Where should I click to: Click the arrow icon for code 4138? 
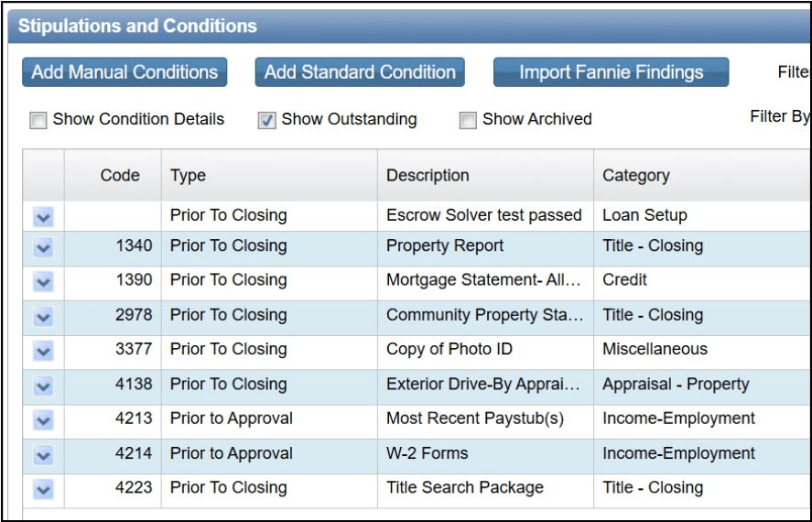[x=43, y=386]
